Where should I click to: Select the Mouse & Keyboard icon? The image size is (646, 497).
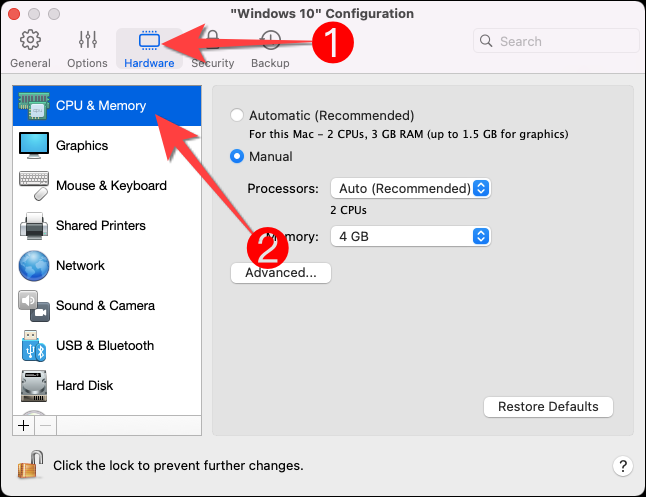pos(35,185)
